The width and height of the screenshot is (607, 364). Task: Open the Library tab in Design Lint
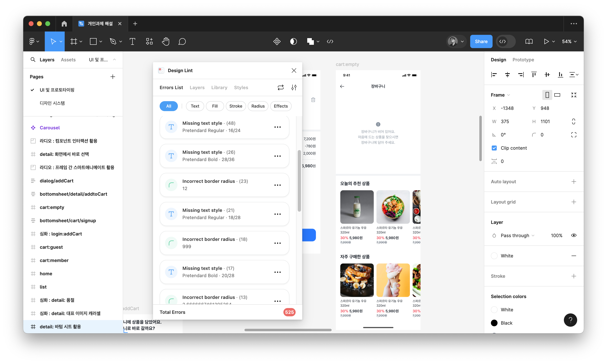tap(219, 87)
